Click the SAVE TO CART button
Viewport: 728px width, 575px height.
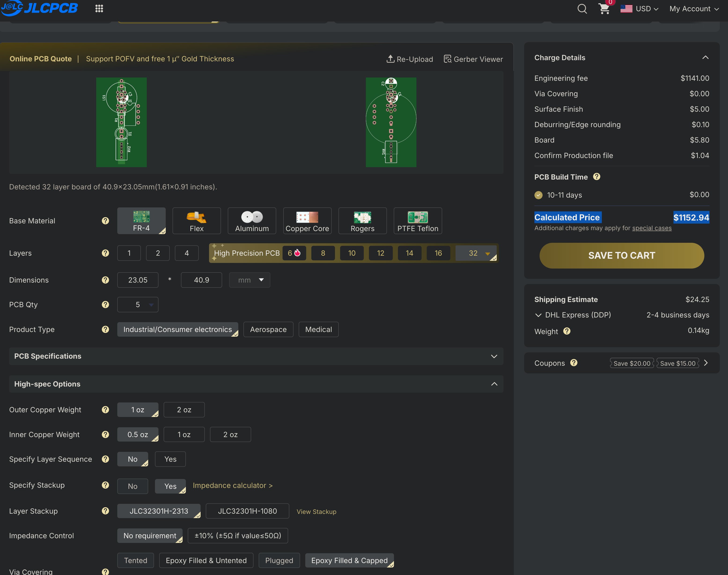tap(621, 255)
